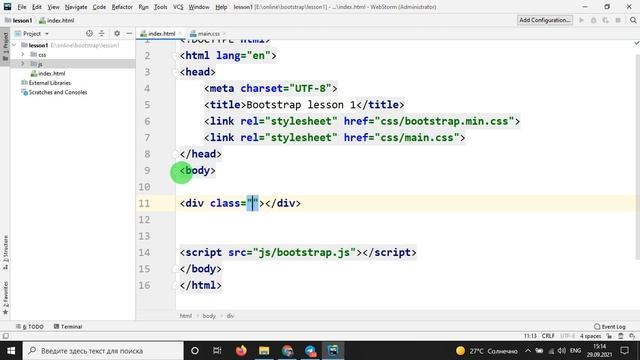Screen dimensions: 640x360
Task: Open the File menu
Action: point(22,7)
